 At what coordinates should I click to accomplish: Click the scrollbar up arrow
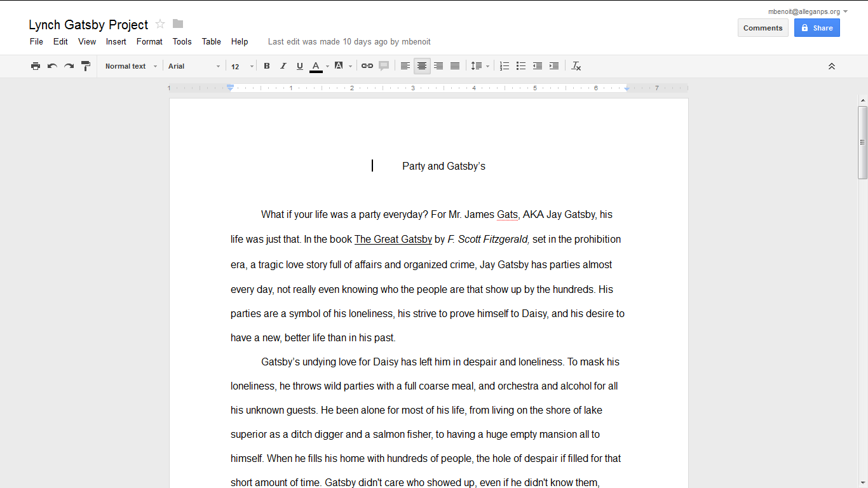click(x=862, y=100)
